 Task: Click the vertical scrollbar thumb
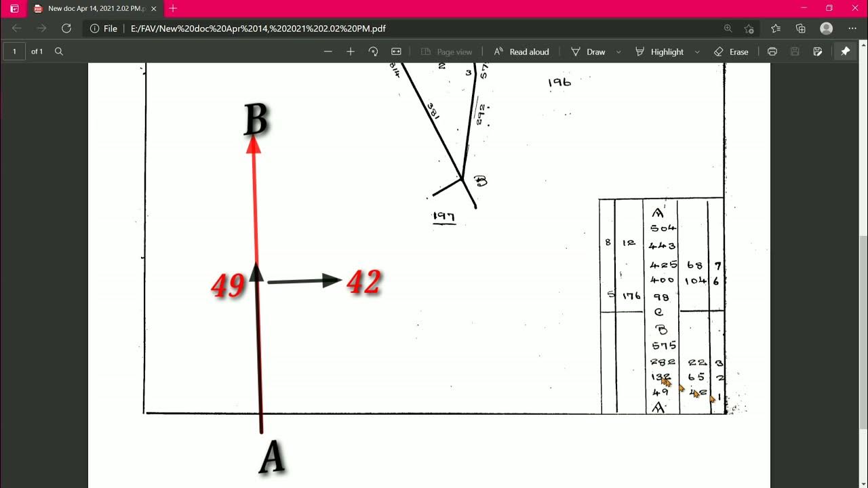[x=864, y=332]
